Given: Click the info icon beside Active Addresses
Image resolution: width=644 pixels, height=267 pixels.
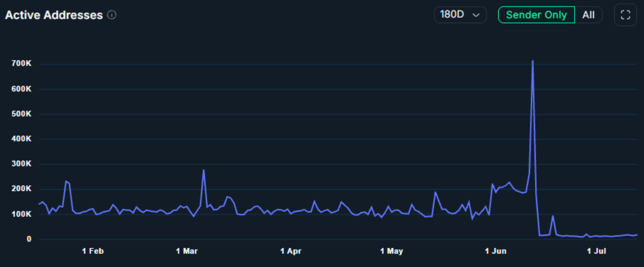Looking at the screenshot, I should click(x=112, y=15).
